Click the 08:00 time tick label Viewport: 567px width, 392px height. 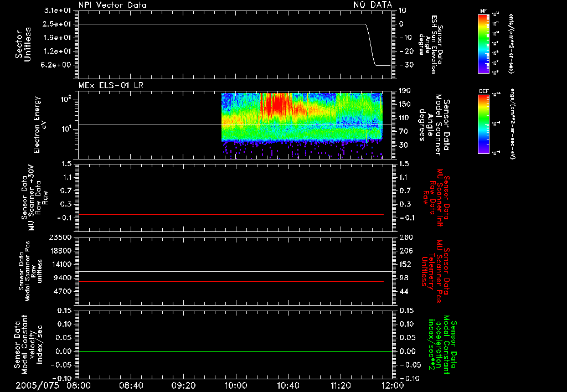(x=79, y=385)
